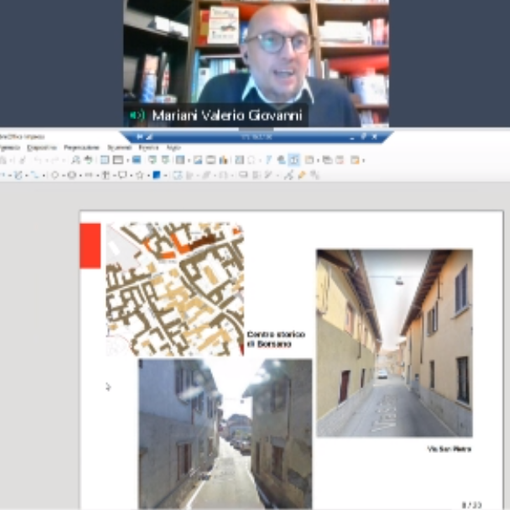Select the connectors tool
Viewport: 510px width, 510px height.
35,175
